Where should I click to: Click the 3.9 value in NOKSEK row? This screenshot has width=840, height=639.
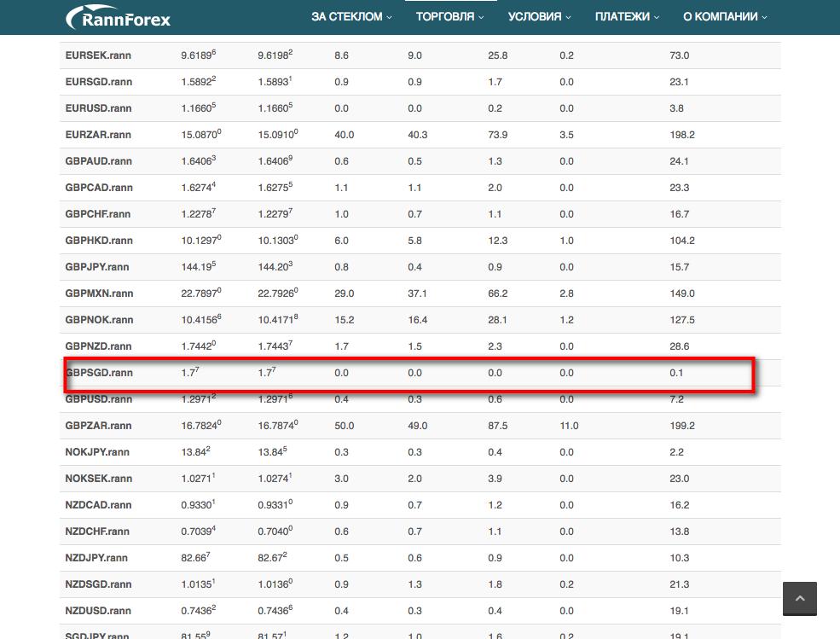pos(495,478)
